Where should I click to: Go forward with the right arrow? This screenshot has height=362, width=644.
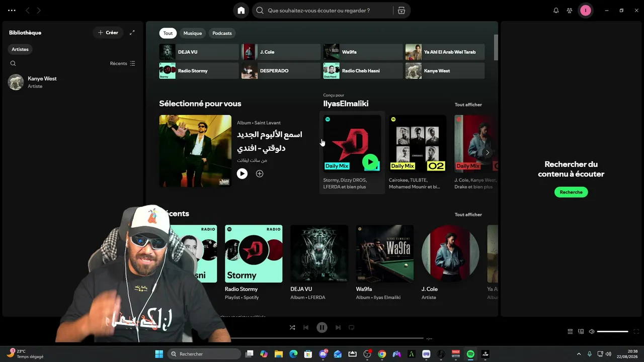[x=39, y=11]
